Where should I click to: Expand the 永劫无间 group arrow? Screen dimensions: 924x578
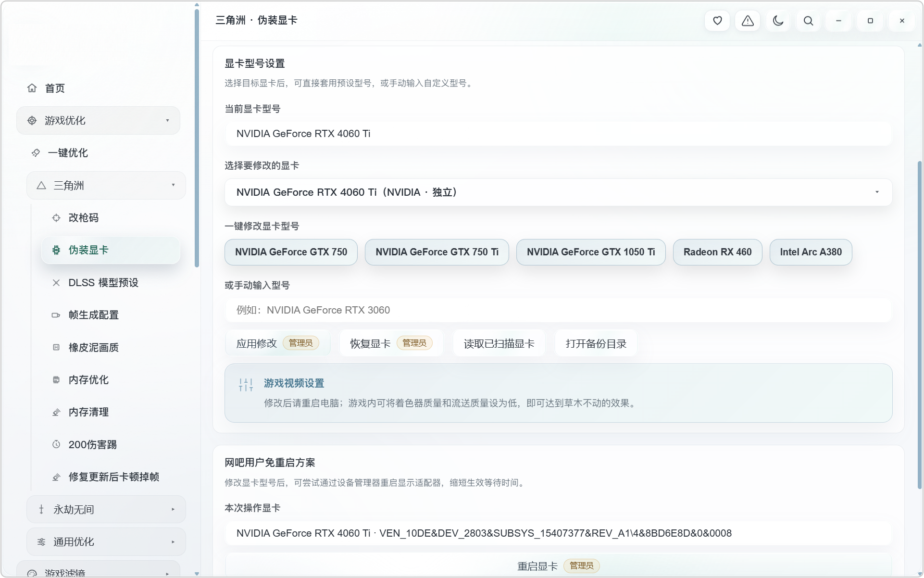click(x=173, y=509)
